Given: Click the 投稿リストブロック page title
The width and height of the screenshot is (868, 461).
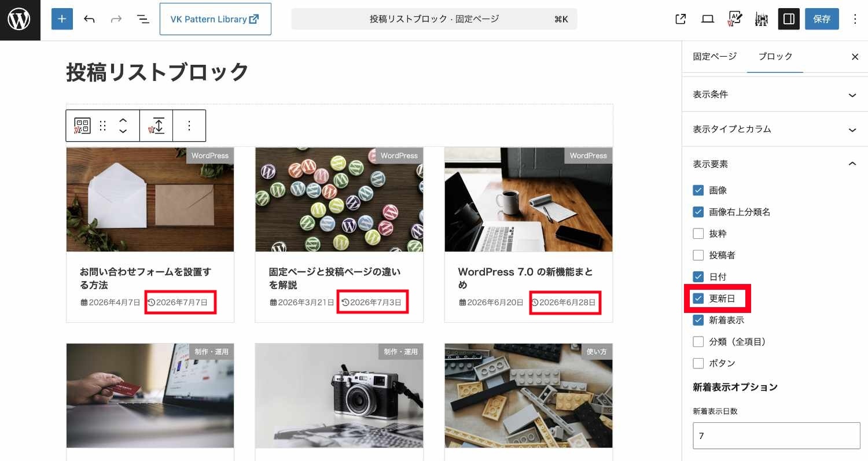Looking at the screenshot, I should pos(157,72).
